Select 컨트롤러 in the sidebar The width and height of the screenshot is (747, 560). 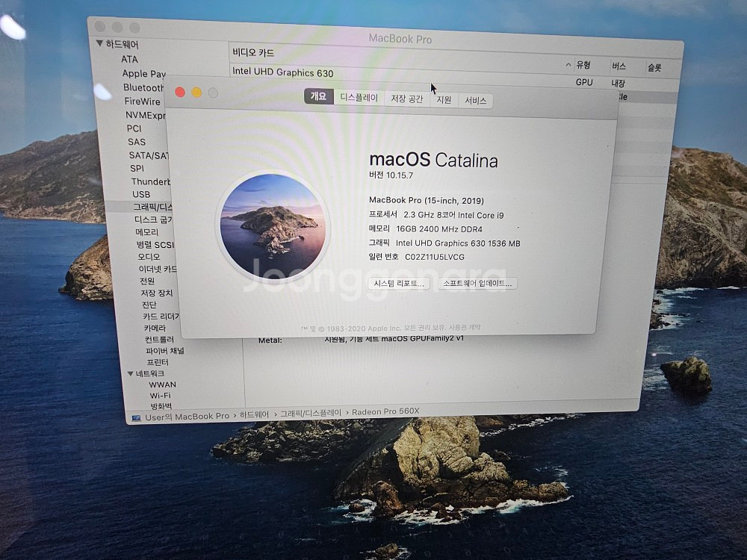(x=160, y=340)
